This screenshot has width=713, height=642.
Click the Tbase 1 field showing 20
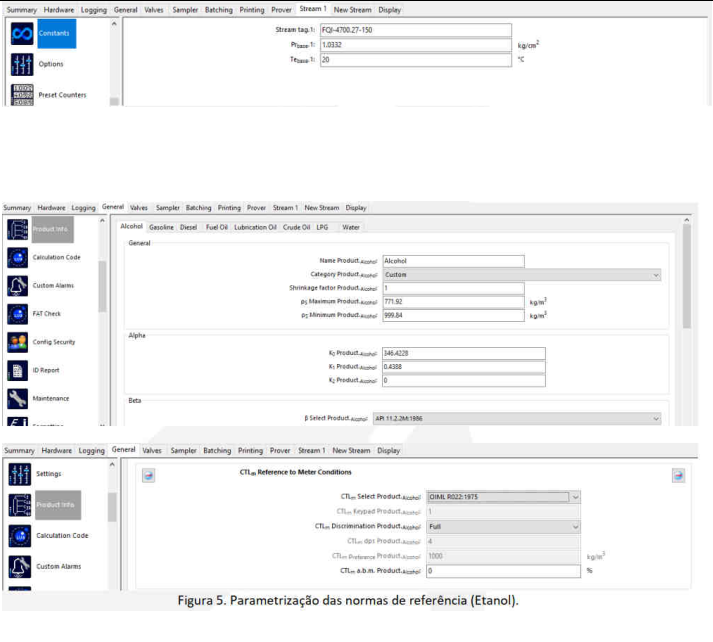pyautogui.click(x=416, y=60)
